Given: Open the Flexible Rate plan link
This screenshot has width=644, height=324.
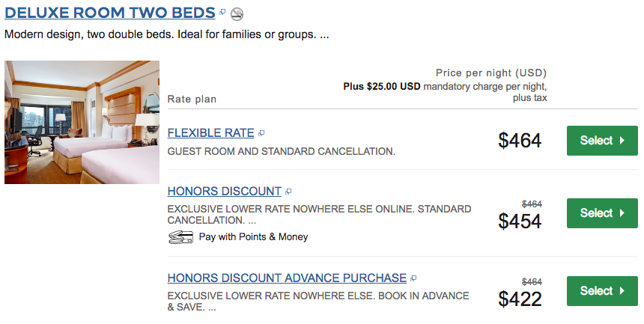Looking at the screenshot, I should click(x=210, y=133).
